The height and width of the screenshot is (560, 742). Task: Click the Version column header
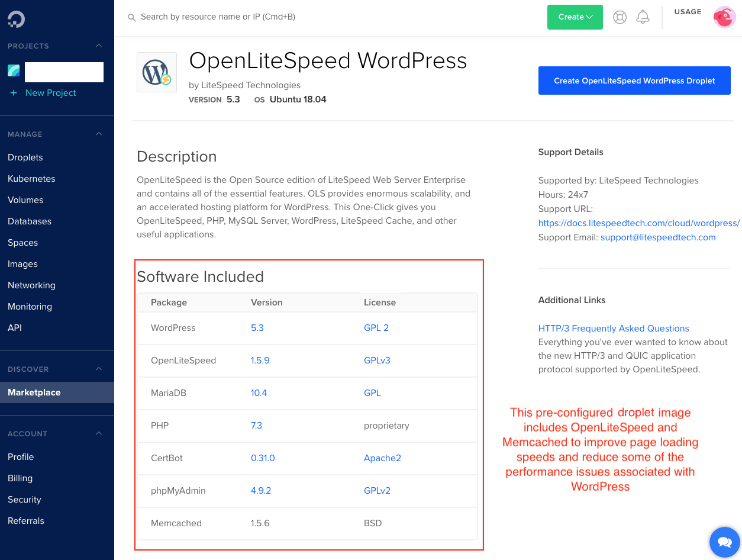tap(267, 302)
